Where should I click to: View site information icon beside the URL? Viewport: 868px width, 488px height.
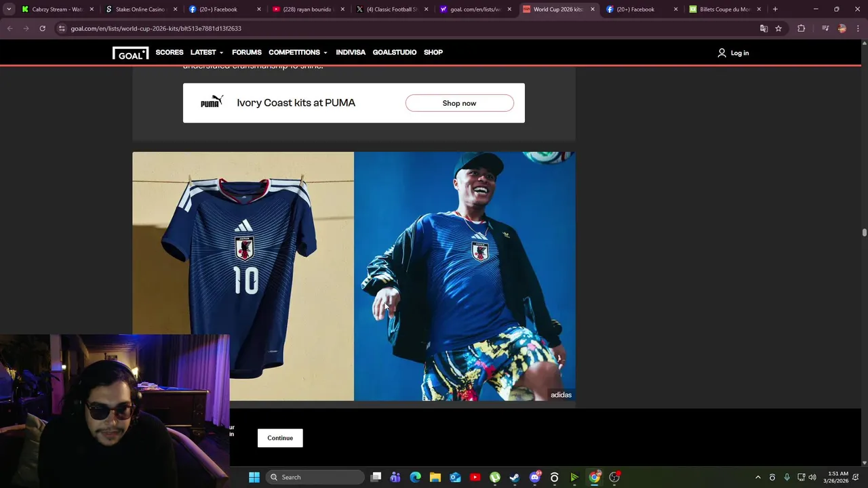point(62,28)
